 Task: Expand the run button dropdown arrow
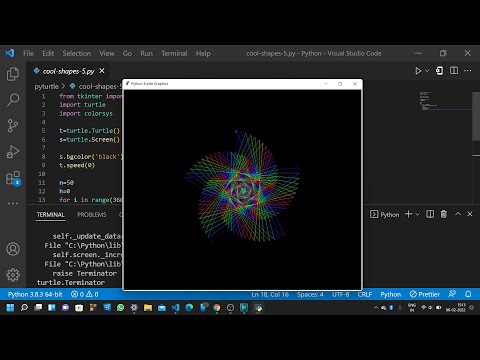pyautogui.click(x=427, y=71)
